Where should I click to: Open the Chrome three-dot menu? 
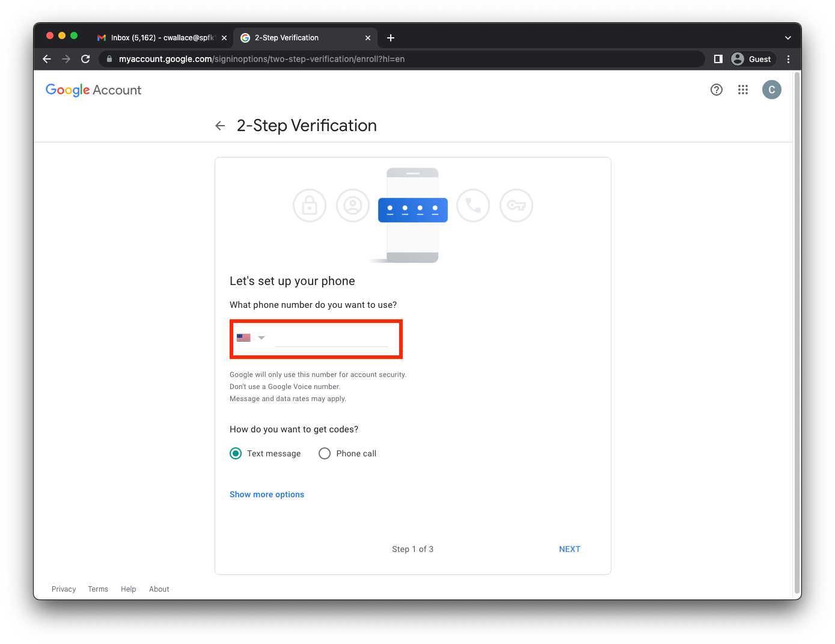click(x=788, y=59)
